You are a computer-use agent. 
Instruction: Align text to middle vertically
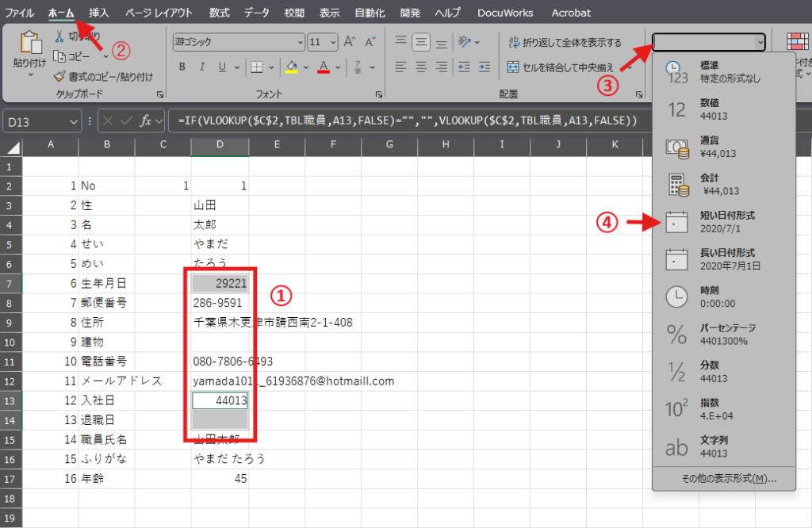[x=421, y=42]
